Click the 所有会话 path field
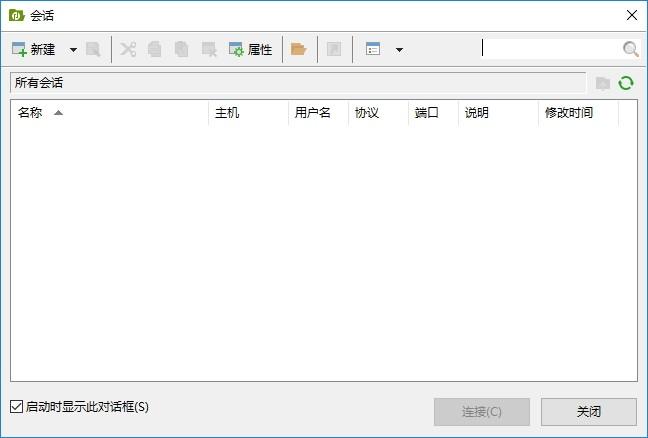Screen dimensions: 648x438 point(298,83)
